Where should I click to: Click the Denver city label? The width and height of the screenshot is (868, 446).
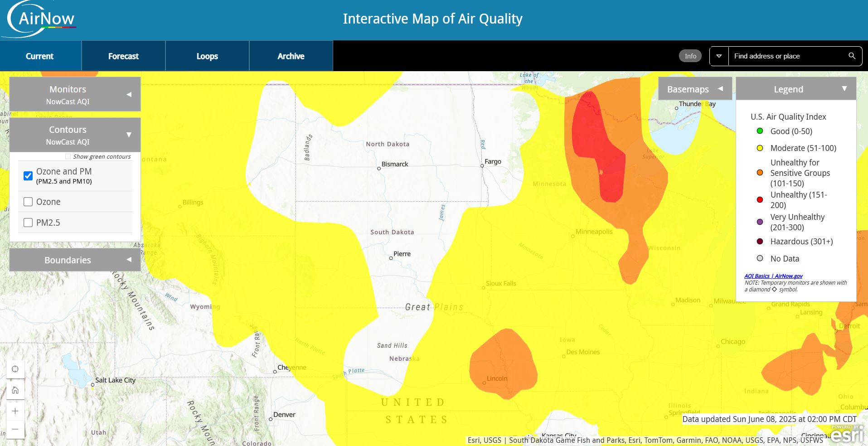click(284, 415)
